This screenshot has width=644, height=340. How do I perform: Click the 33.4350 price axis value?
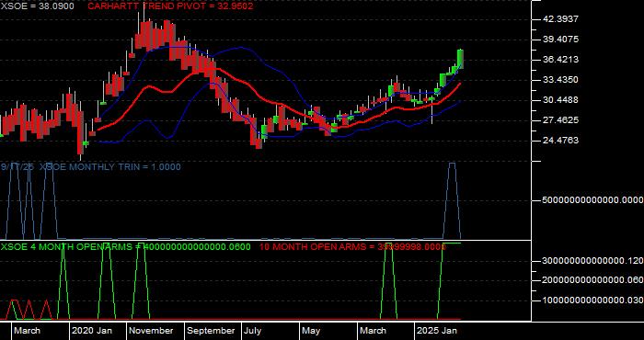coord(560,80)
